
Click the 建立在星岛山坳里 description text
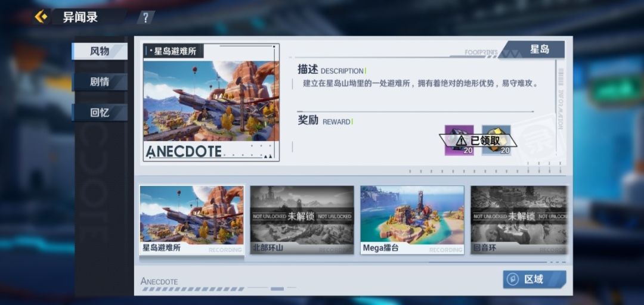(x=420, y=83)
